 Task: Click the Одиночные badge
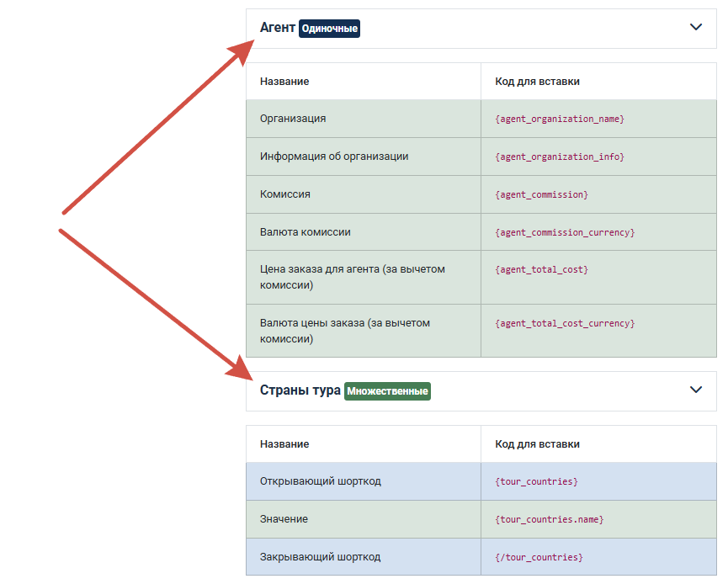click(329, 29)
